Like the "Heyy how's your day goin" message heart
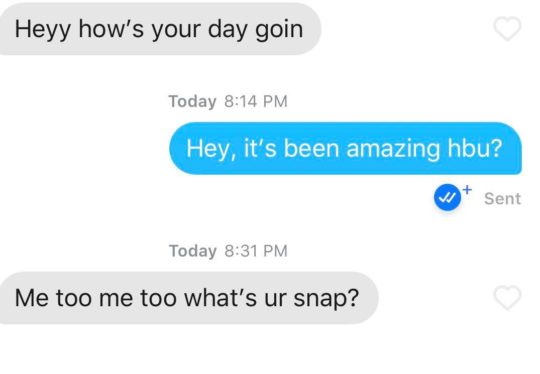This screenshot has width=540, height=374. (507, 29)
